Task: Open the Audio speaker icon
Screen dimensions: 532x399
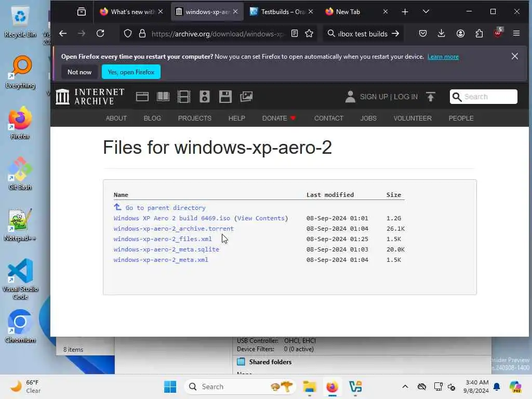Action: point(205,97)
